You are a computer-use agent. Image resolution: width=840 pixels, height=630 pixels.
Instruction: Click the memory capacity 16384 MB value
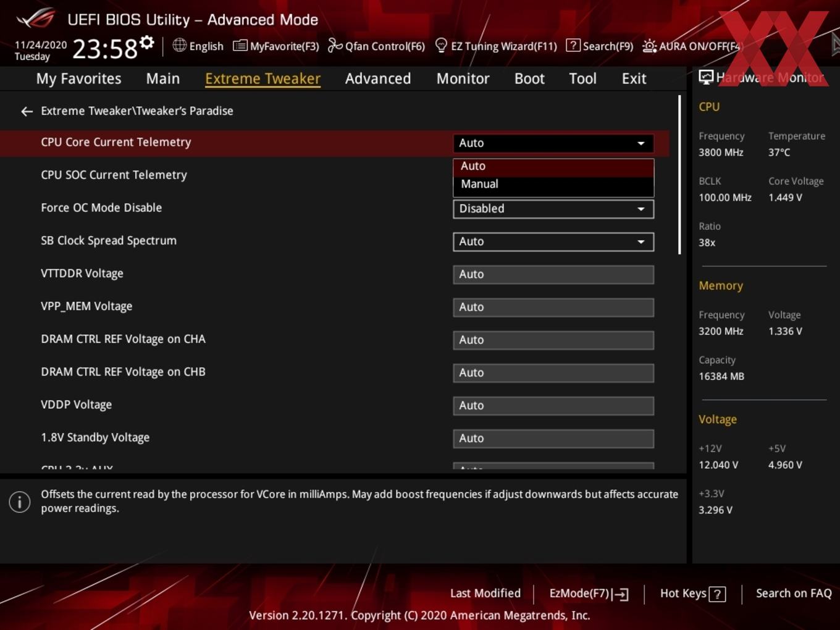[721, 376]
